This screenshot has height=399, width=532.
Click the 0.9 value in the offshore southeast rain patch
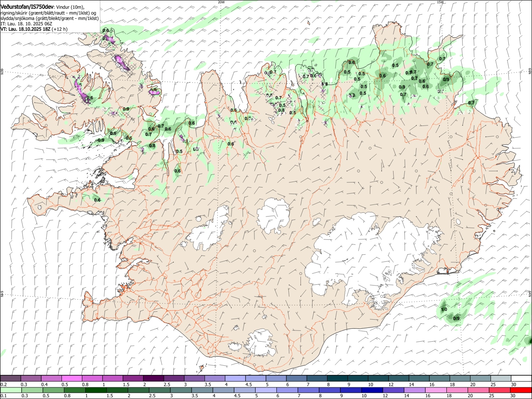(456, 318)
